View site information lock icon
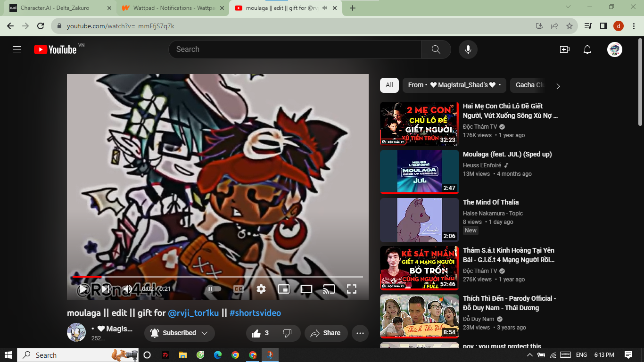The width and height of the screenshot is (644, 362). point(59,26)
